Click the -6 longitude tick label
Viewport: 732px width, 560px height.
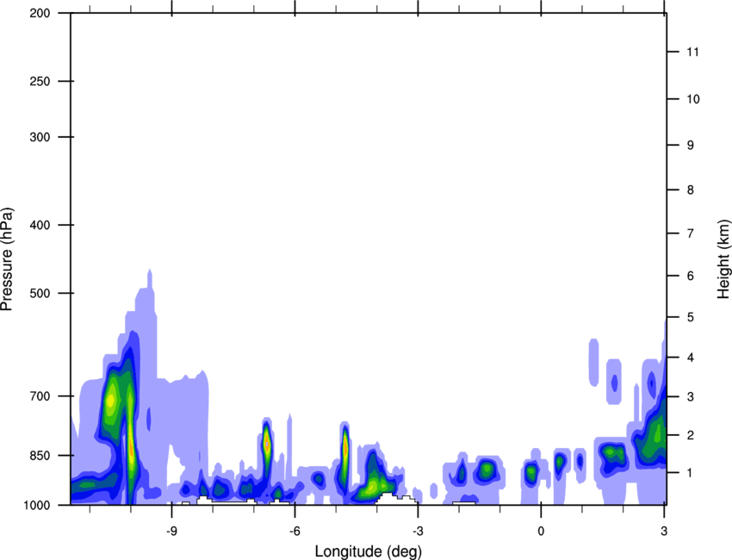295,532
